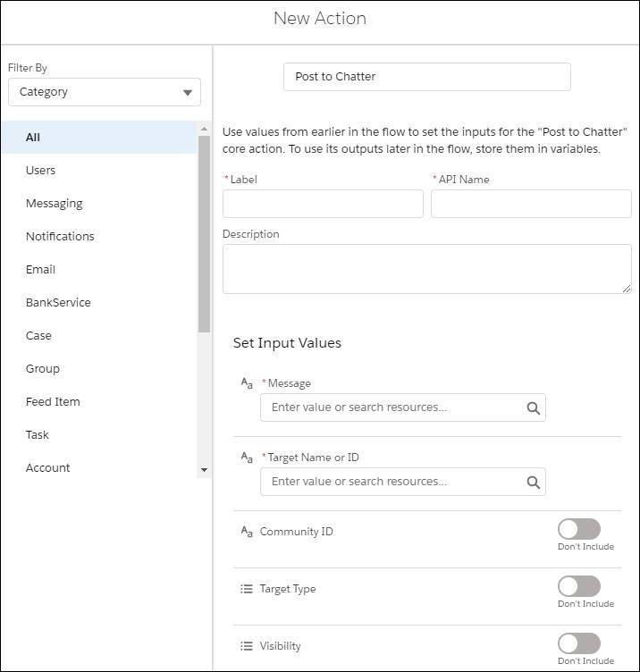Click the Visibility label

[280, 646]
